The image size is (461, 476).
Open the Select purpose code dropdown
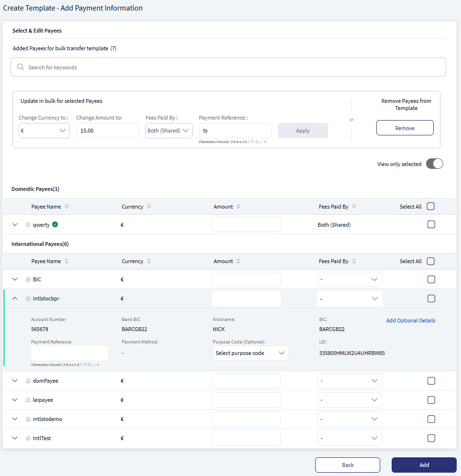251,353
